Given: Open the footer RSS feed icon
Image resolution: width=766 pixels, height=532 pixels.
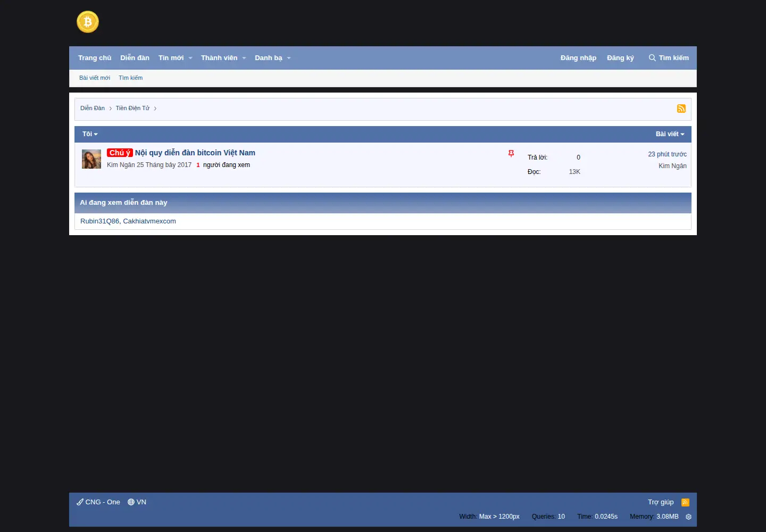Looking at the screenshot, I should [685, 502].
